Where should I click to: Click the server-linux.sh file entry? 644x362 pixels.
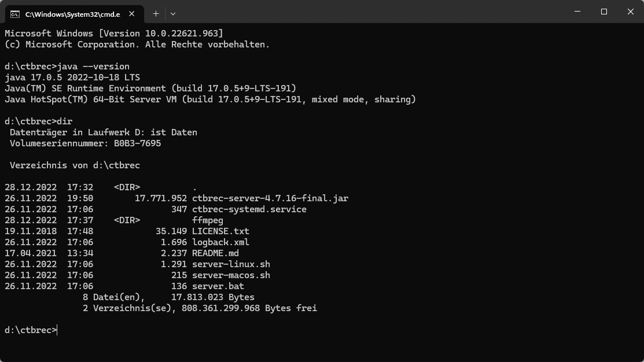(x=231, y=264)
